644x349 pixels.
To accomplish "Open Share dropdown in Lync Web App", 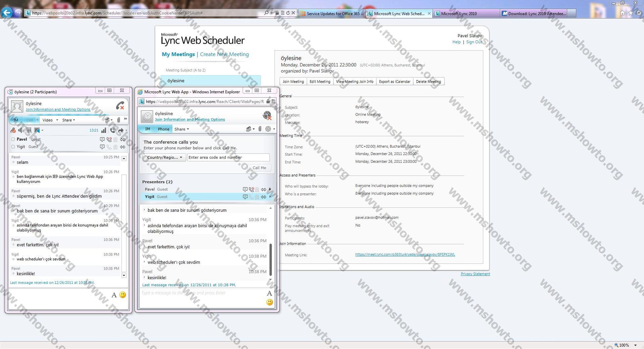I will coord(182,129).
